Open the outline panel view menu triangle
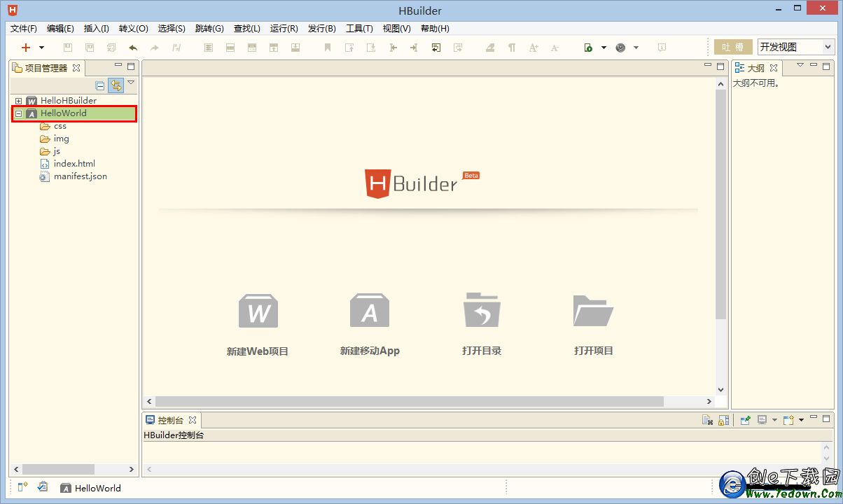The width and height of the screenshot is (843, 504). pos(800,65)
